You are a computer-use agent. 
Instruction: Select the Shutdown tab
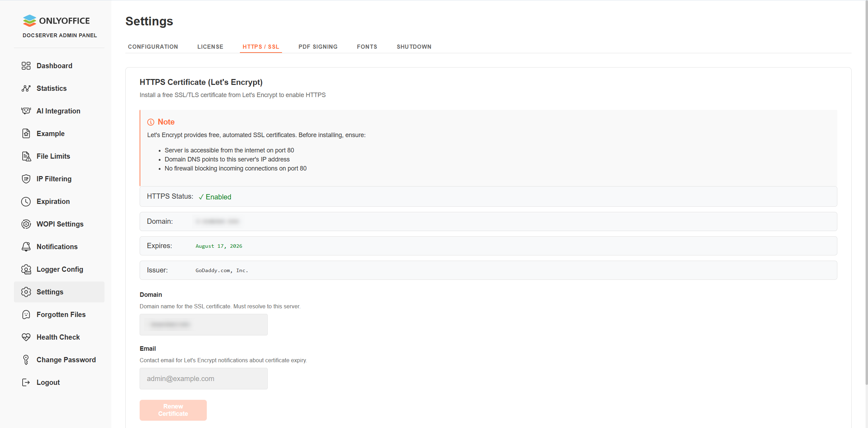click(414, 47)
